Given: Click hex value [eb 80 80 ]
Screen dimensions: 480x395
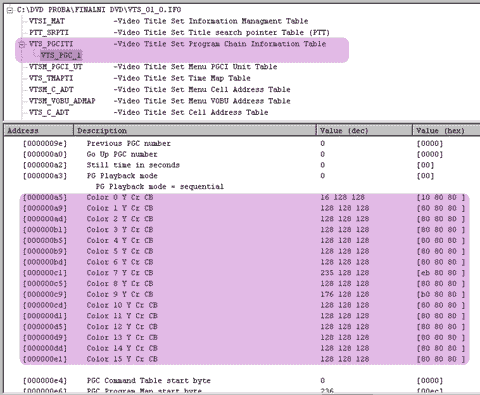Looking at the screenshot, I should [441, 273].
